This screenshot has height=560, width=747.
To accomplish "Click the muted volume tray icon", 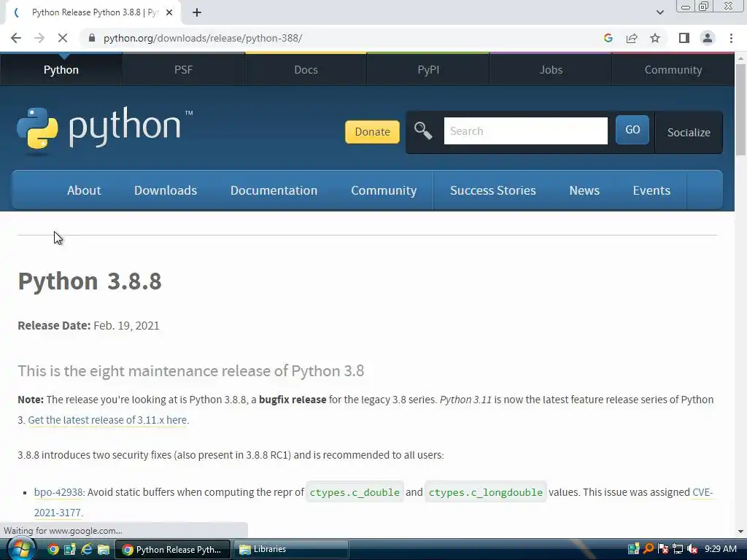I will (692, 549).
